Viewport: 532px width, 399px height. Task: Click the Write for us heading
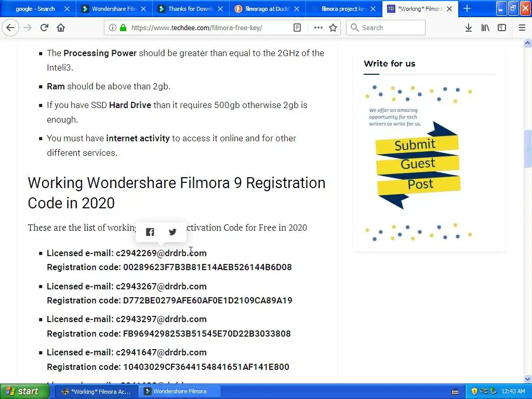pyautogui.click(x=390, y=63)
